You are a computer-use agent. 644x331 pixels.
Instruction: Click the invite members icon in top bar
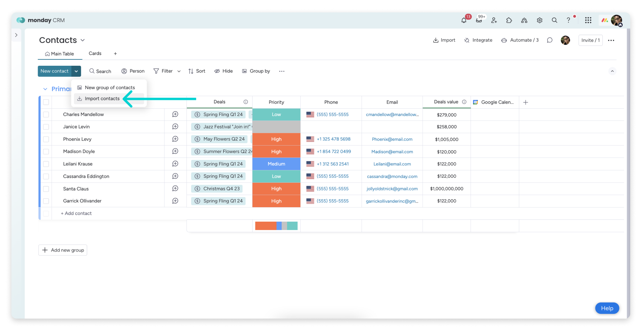[x=494, y=20]
